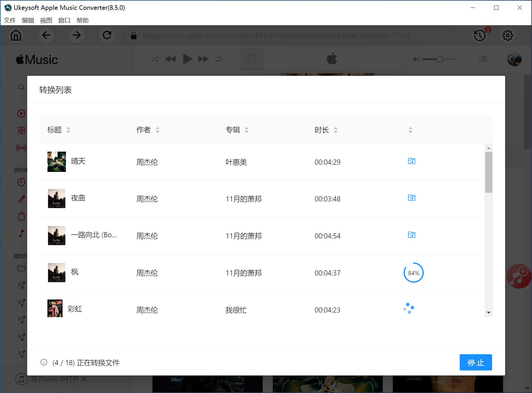This screenshot has width=532, height=393.
Task: Click the 晴天 album cover thumbnail
Action: (57, 162)
